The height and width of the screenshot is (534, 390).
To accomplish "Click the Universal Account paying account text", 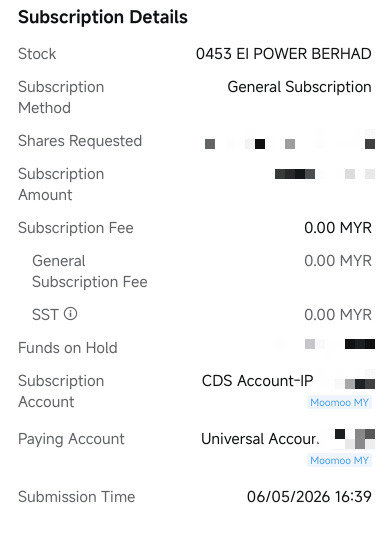I will pyautogui.click(x=261, y=439).
